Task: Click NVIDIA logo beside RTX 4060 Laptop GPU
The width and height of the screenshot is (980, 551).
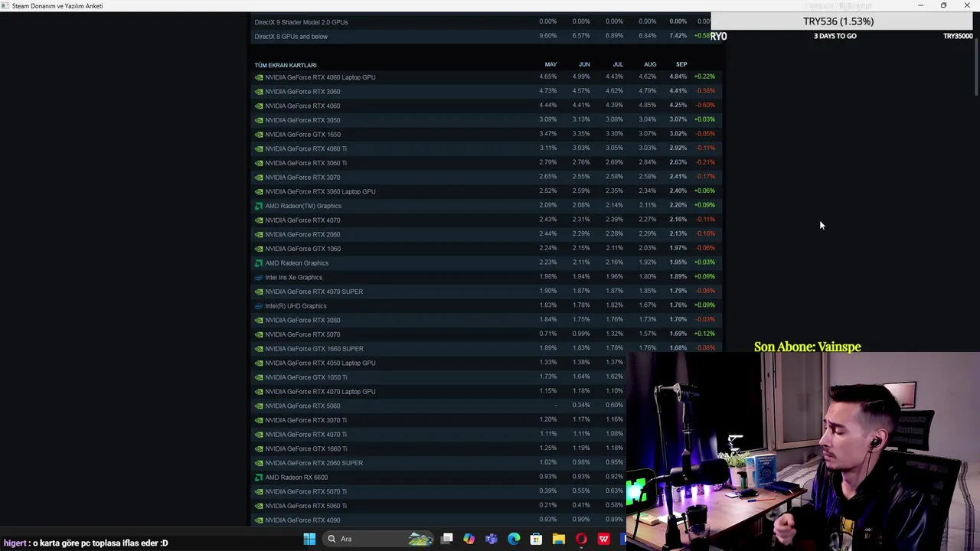Action: tap(259, 77)
